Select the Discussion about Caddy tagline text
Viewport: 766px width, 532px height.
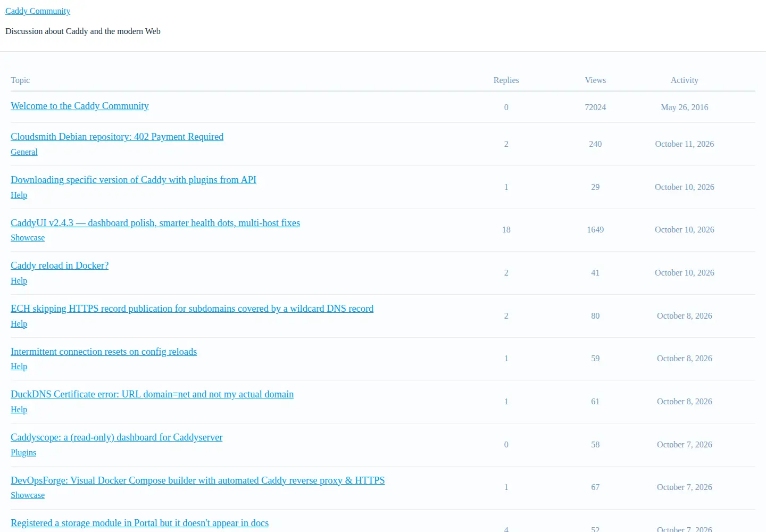point(83,31)
